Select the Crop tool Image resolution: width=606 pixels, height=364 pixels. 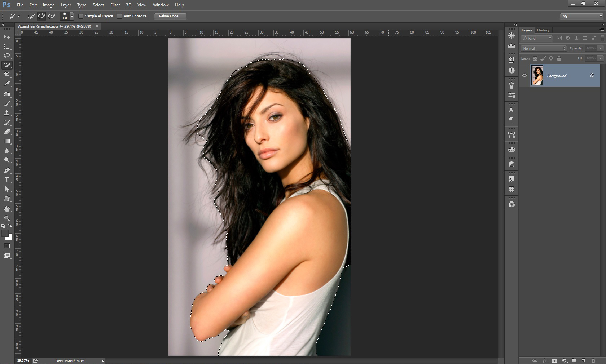pyautogui.click(x=7, y=75)
